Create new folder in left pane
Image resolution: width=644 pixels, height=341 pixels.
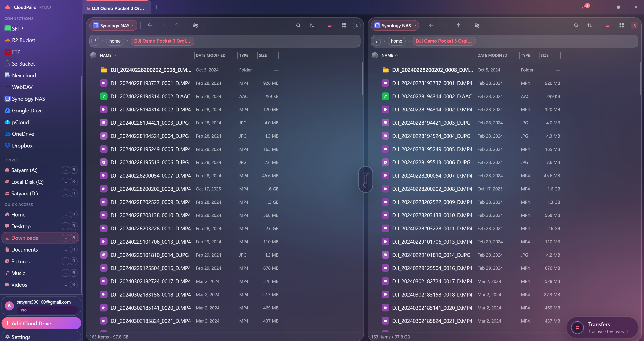coord(195,26)
